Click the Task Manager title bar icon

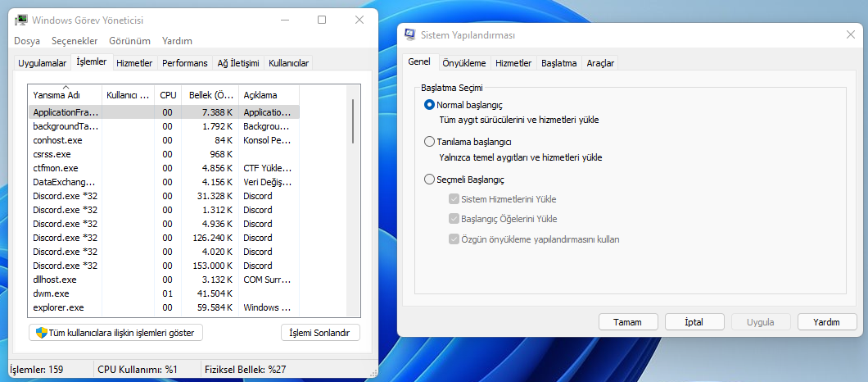[x=21, y=20]
